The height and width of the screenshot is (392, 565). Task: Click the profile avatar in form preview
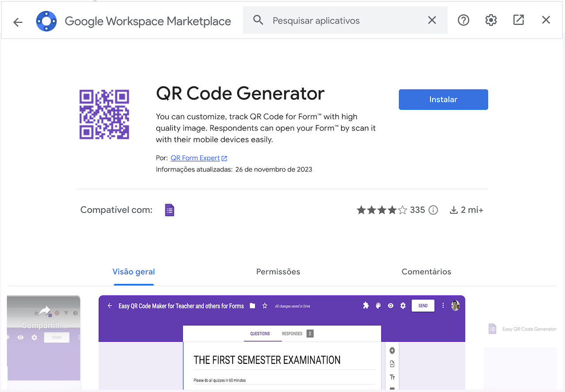tap(456, 306)
